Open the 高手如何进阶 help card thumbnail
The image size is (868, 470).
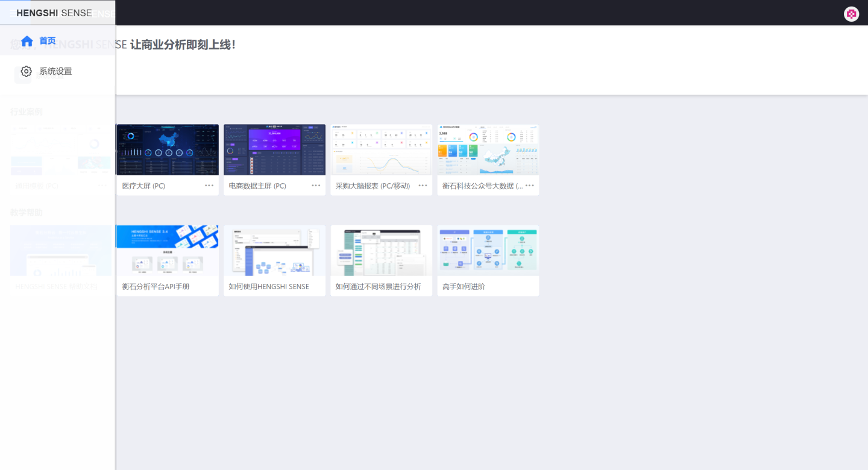coord(488,251)
